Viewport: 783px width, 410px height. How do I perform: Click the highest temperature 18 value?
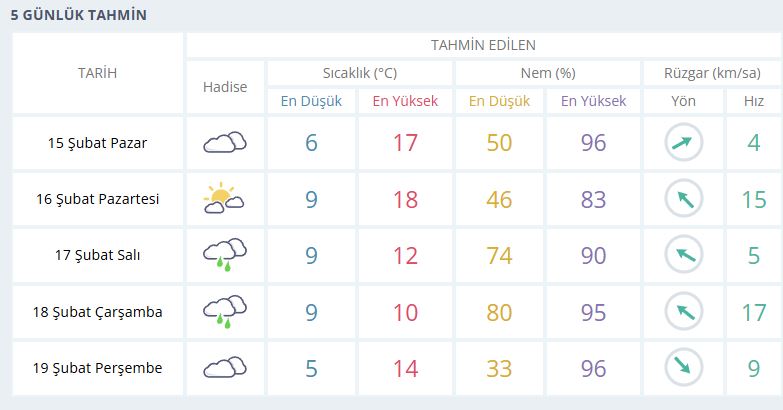pyautogui.click(x=405, y=199)
